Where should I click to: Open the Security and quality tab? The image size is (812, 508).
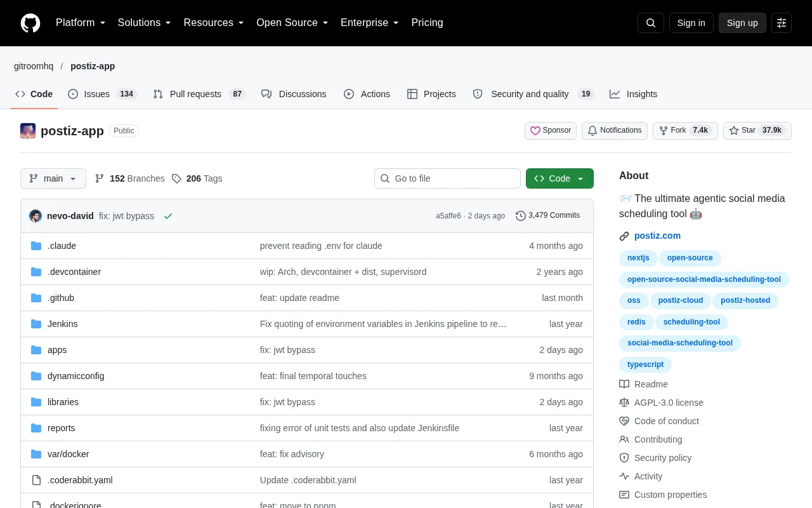[x=533, y=94]
